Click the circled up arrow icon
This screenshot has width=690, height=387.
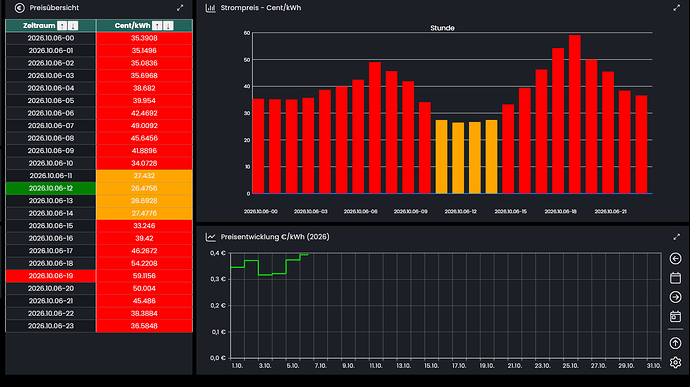click(x=675, y=343)
